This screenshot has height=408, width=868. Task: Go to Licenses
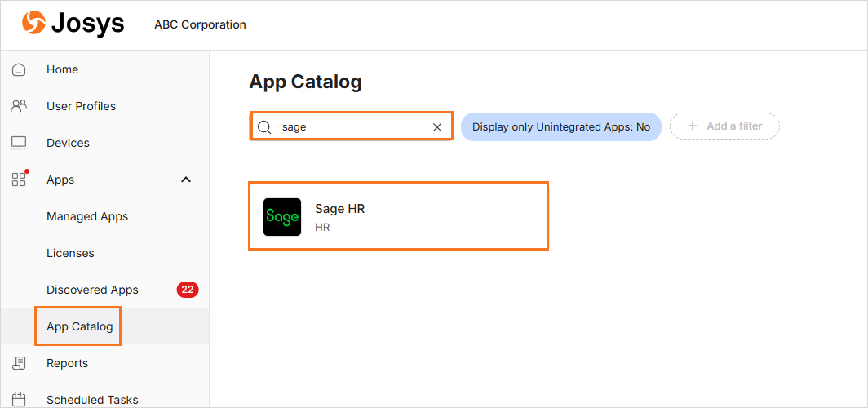[x=70, y=253]
